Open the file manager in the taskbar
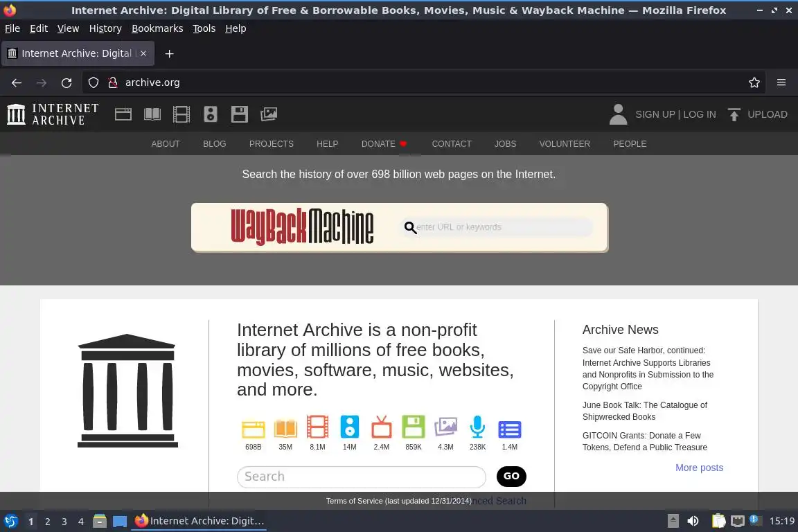 100,521
